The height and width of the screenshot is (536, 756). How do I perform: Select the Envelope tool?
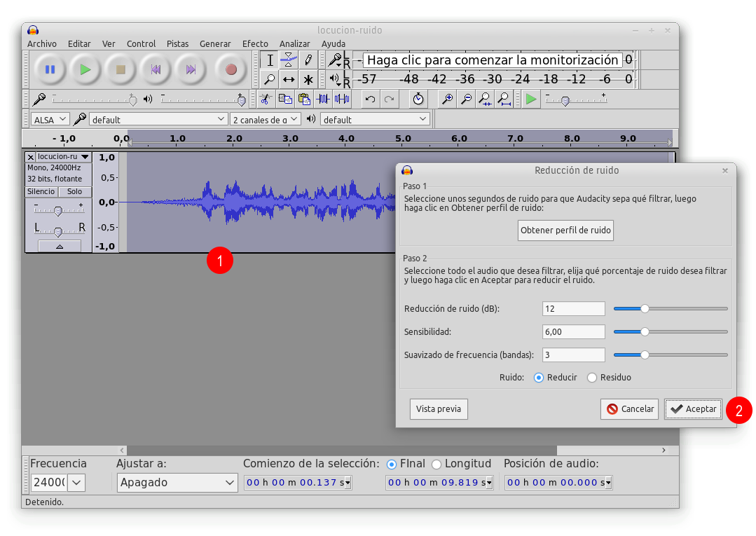pos(289,60)
